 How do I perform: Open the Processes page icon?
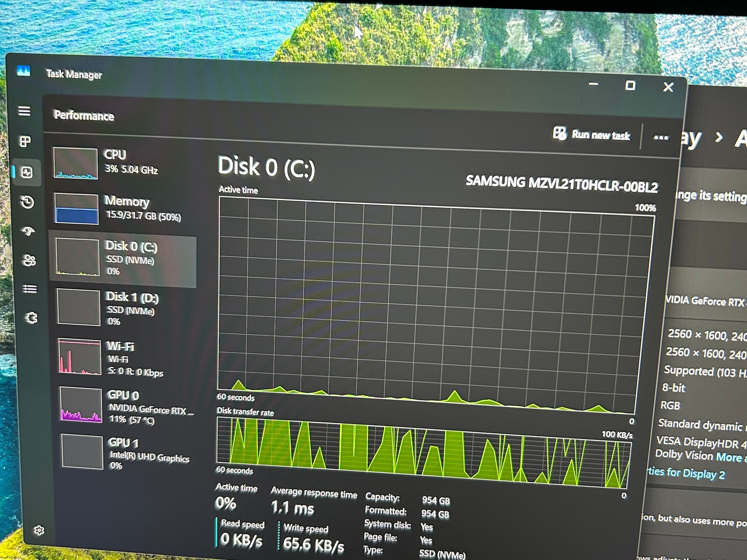pyautogui.click(x=25, y=141)
